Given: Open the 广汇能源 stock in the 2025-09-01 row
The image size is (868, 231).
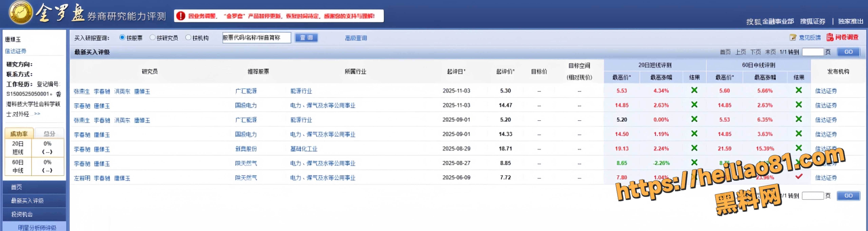Looking at the screenshot, I should click(x=246, y=120).
